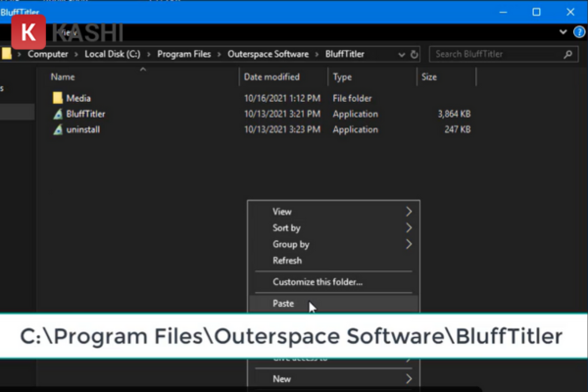This screenshot has height=392, width=588.
Task: Choose Sort by in the context menu
Action: (333, 227)
